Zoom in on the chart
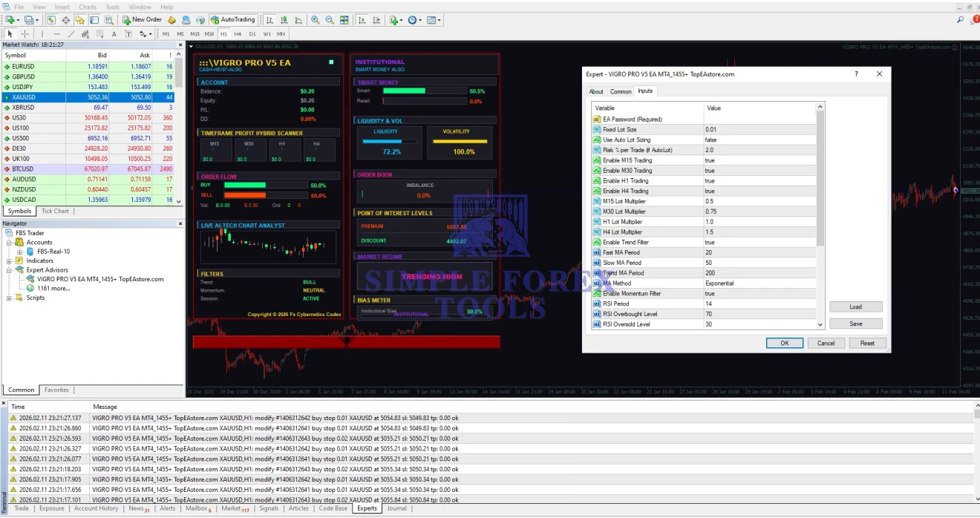 [315, 19]
